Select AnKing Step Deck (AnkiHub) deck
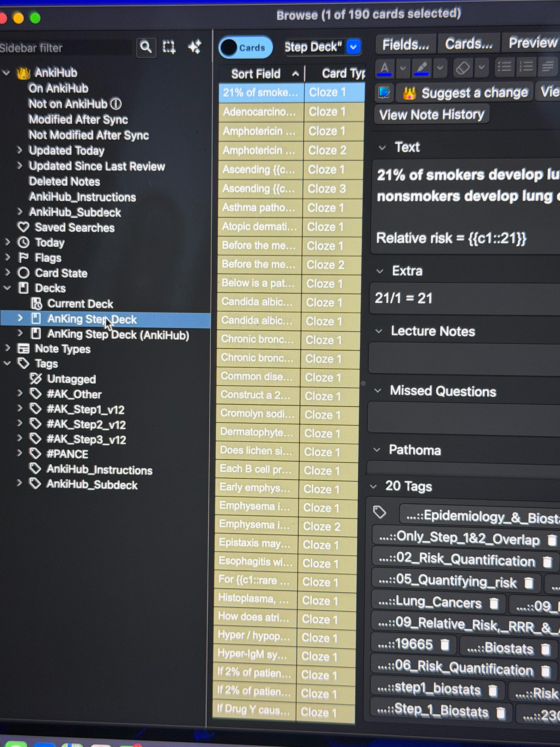This screenshot has height=747, width=560. point(118,335)
